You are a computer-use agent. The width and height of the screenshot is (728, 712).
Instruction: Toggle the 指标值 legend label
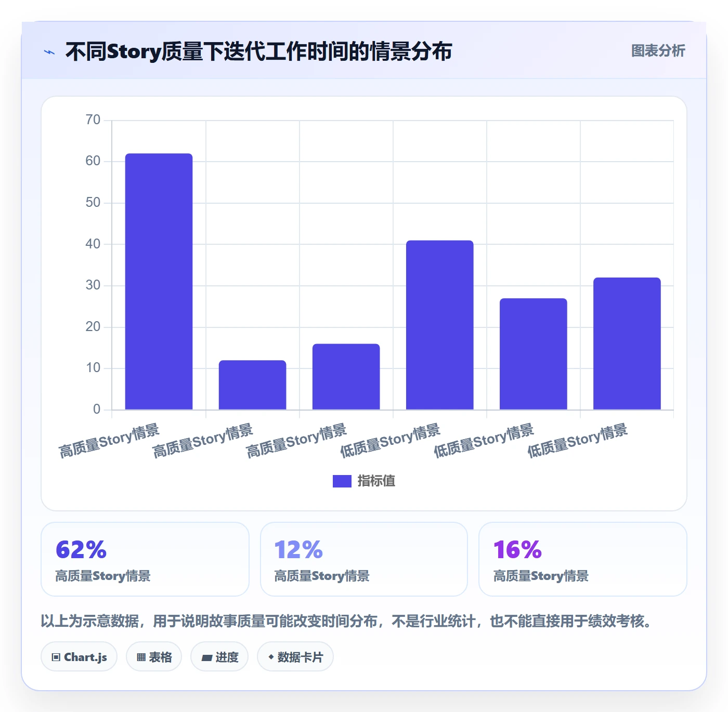376,481
